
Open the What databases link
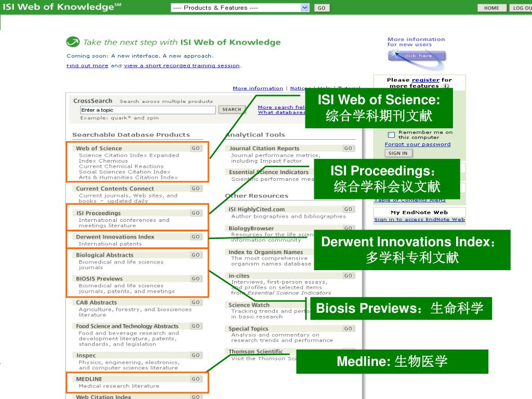281,112
